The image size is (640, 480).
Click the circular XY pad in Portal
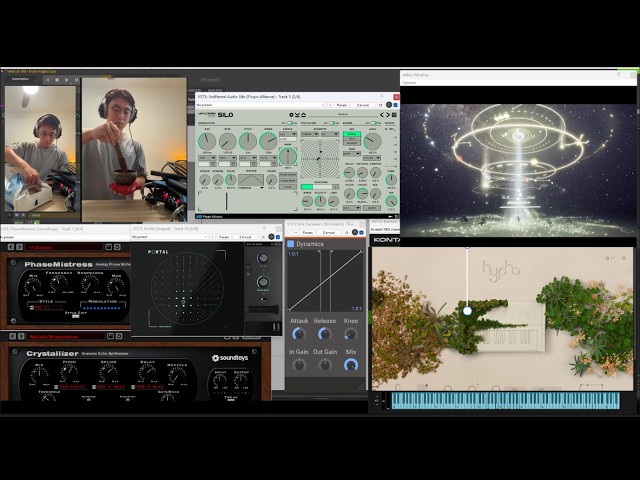coord(187,289)
